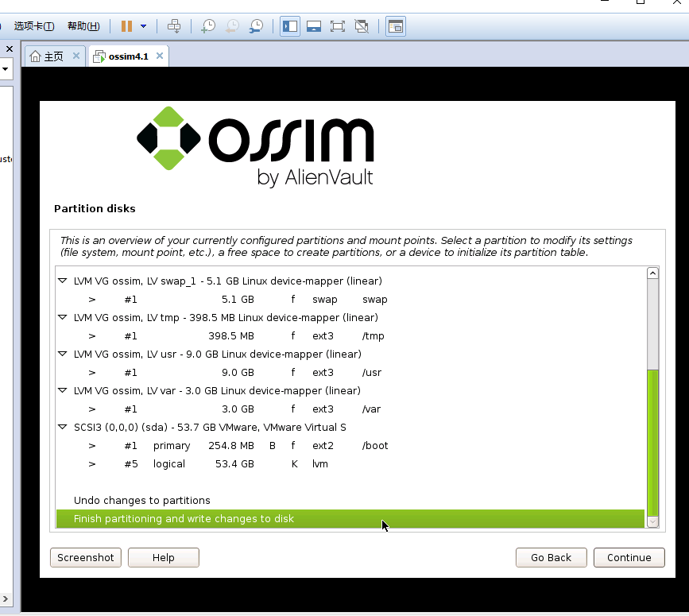Screen dimensions: 689x616
Task: Close the 主页 tab
Action: [76, 56]
